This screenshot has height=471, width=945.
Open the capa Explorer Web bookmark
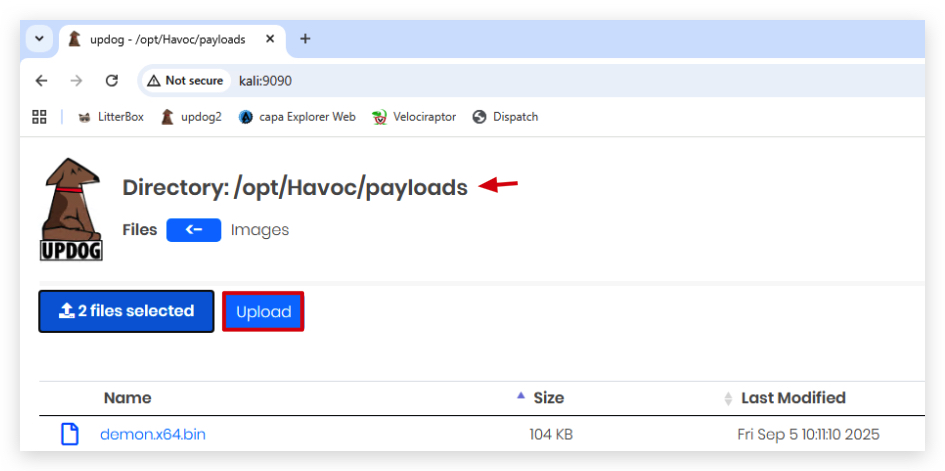pyautogui.click(x=297, y=117)
